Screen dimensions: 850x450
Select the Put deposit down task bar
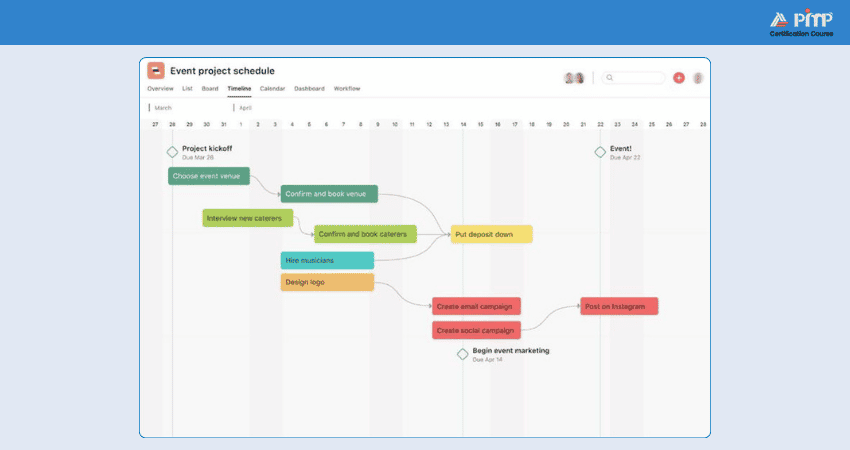point(492,234)
